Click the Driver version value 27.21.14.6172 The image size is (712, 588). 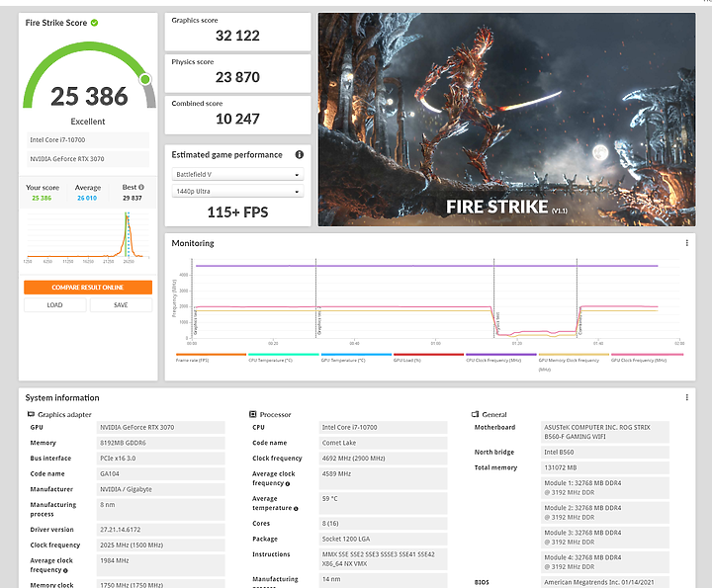pos(161,530)
